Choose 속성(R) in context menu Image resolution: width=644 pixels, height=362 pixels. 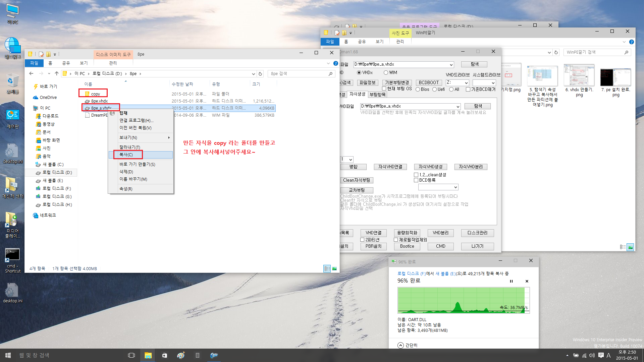point(141,189)
